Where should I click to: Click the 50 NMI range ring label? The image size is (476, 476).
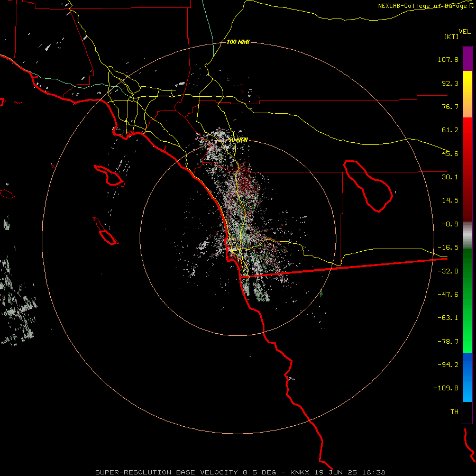tap(238, 140)
